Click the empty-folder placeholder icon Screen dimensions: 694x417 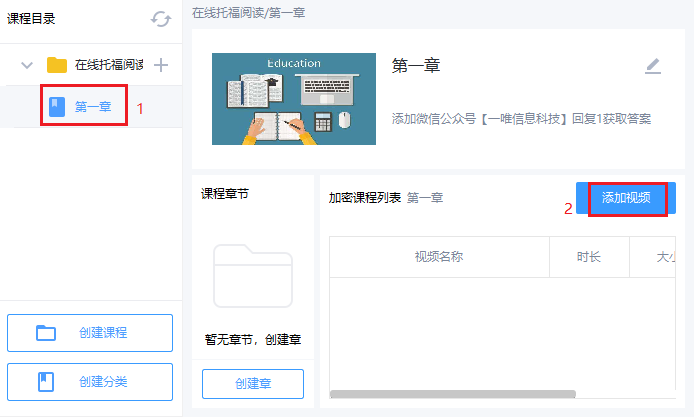pos(253,275)
